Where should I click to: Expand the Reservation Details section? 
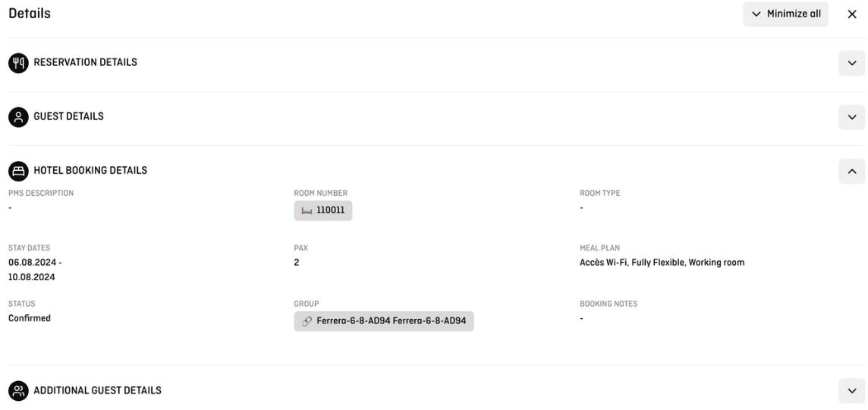click(x=852, y=63)
